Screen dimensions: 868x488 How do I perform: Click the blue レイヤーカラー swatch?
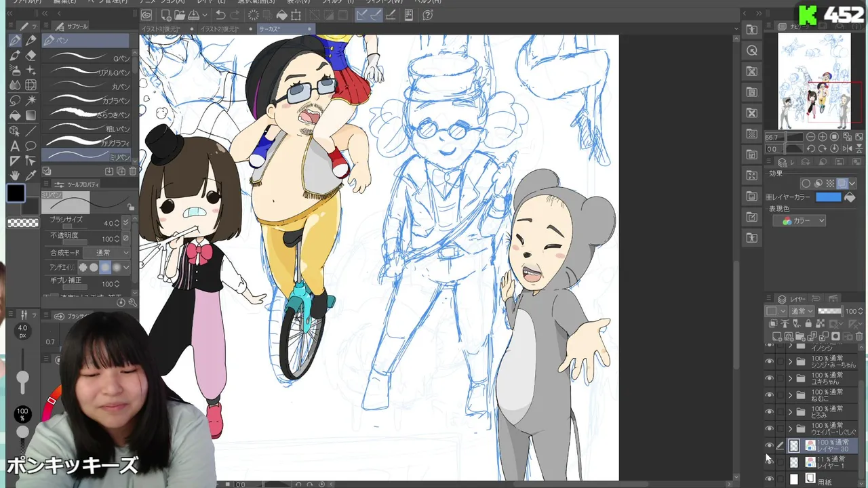pos(828,197)
